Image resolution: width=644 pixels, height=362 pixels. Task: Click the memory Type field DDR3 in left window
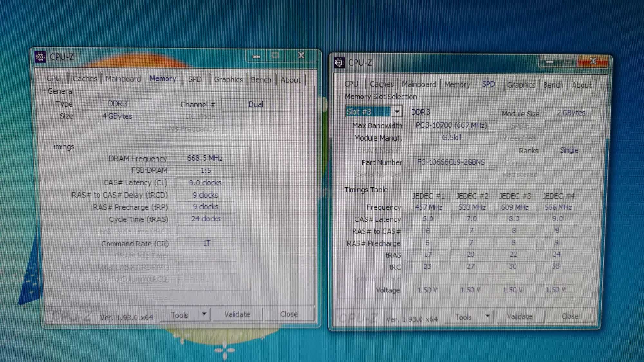pos(117,104)
